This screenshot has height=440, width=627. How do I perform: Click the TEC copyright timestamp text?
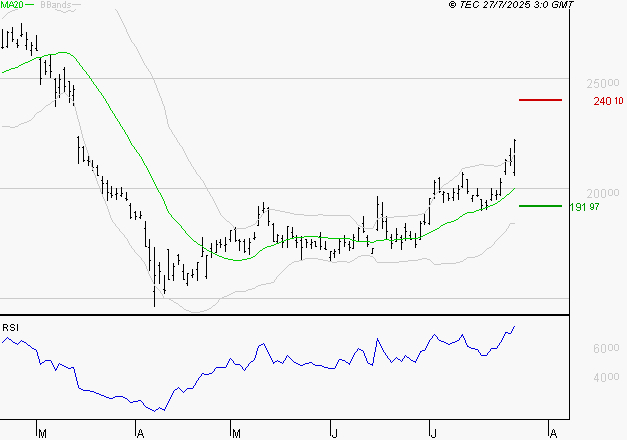click(511, 5)
